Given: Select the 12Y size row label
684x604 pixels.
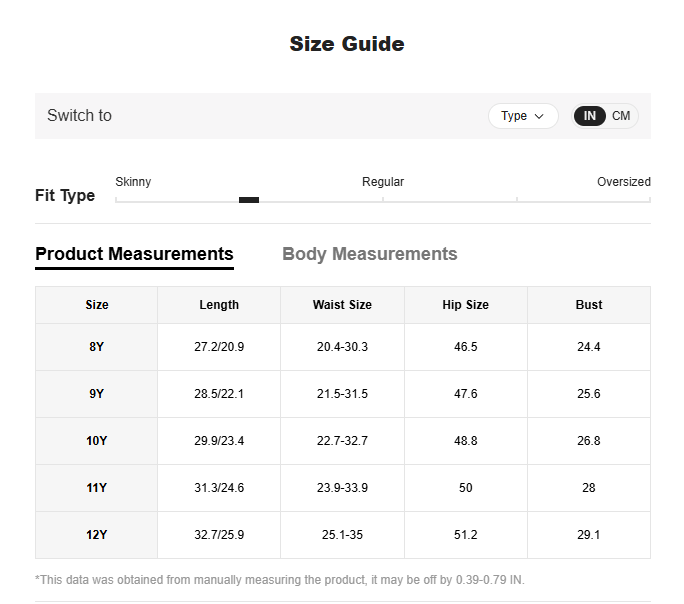Looking at the screenshot, I should [x=96, y=535].
